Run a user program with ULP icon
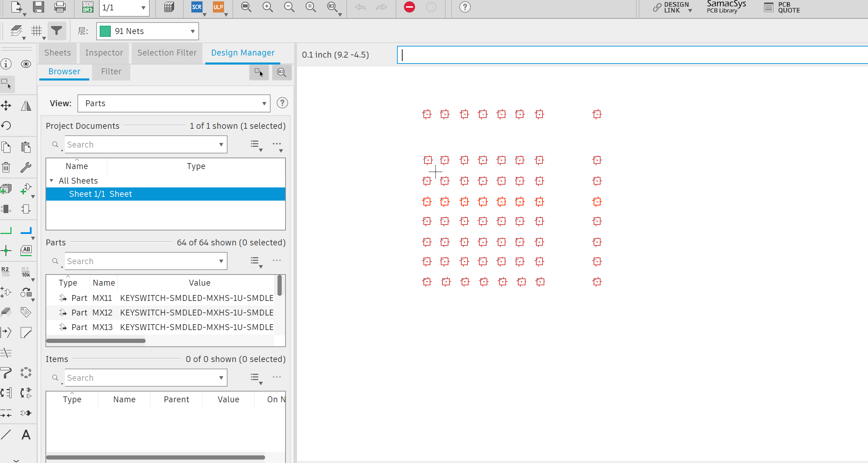 (x=218, y=7)
